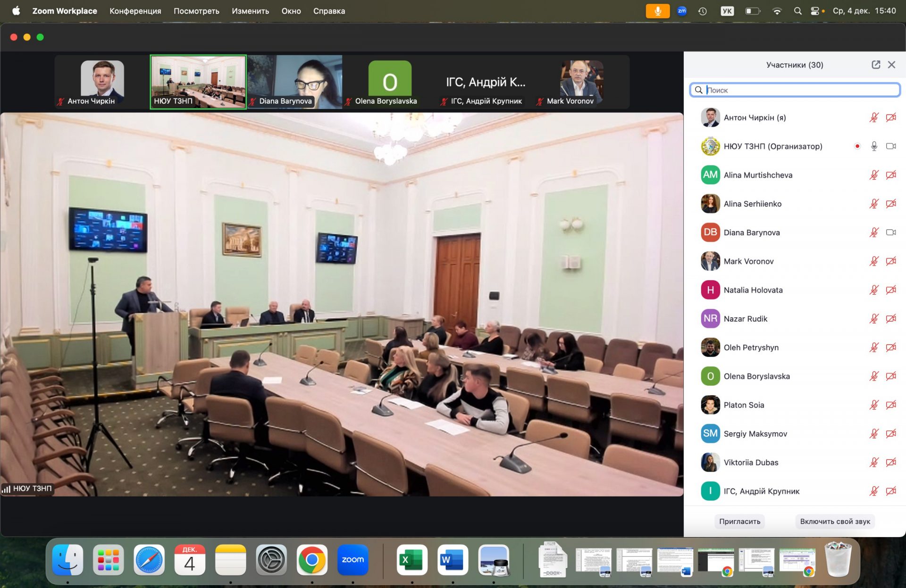The image size is (906, 588).
Task: Open the Посмотреть menu
Action: pos(196,11)
